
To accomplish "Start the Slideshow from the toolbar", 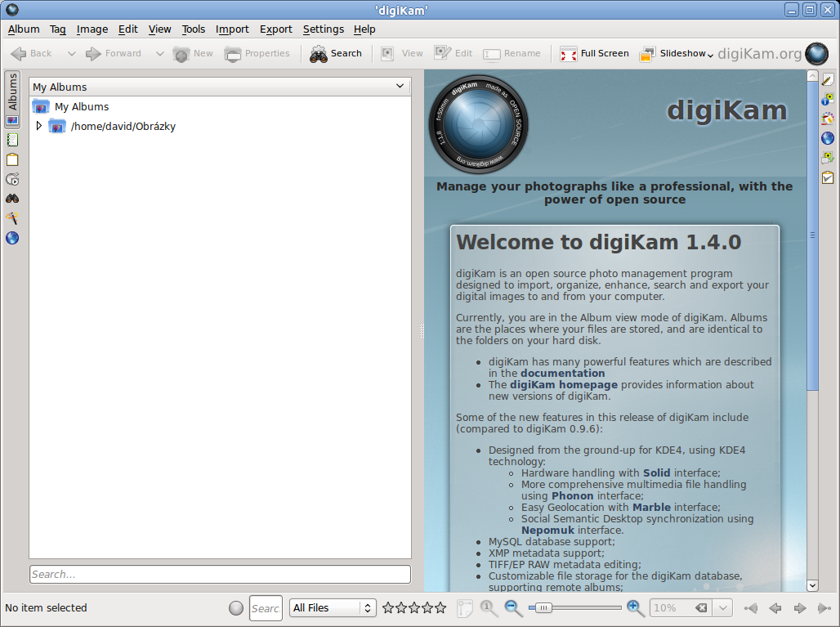I will [x=672, y=54].
